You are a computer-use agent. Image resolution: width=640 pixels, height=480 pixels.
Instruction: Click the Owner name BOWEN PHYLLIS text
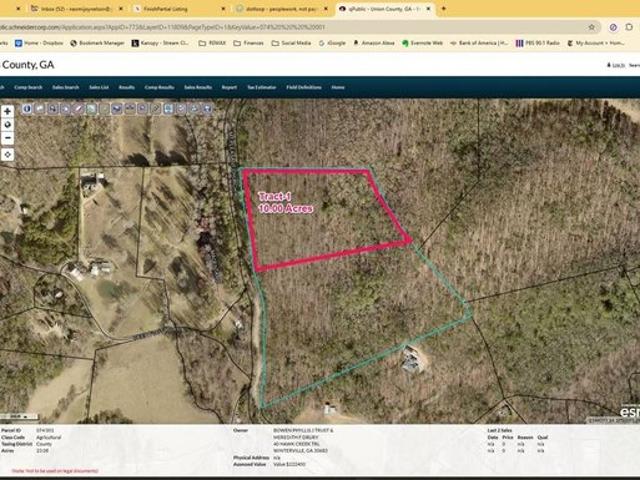click(303, 430)
